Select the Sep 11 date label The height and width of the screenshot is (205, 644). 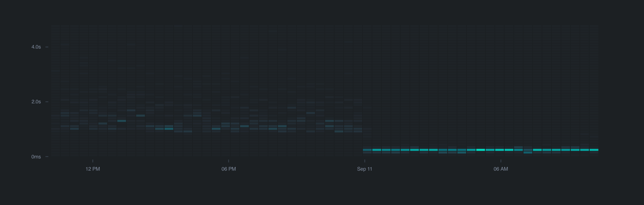[365, 169]
